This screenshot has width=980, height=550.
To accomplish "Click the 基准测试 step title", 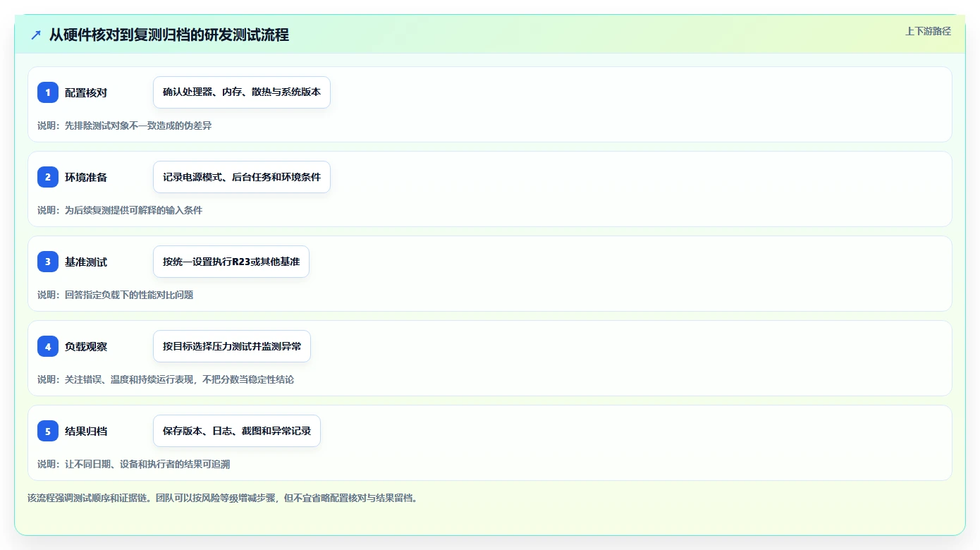I will click(x=86, y=262).
